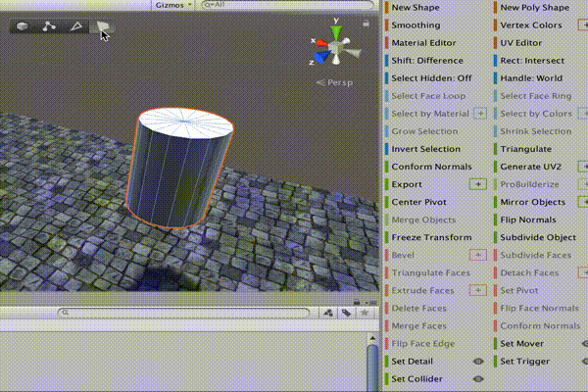This screenshot has width=588, height=392.
Task: Toggle Handle: World orientation
Action: (x=531, y=78)
